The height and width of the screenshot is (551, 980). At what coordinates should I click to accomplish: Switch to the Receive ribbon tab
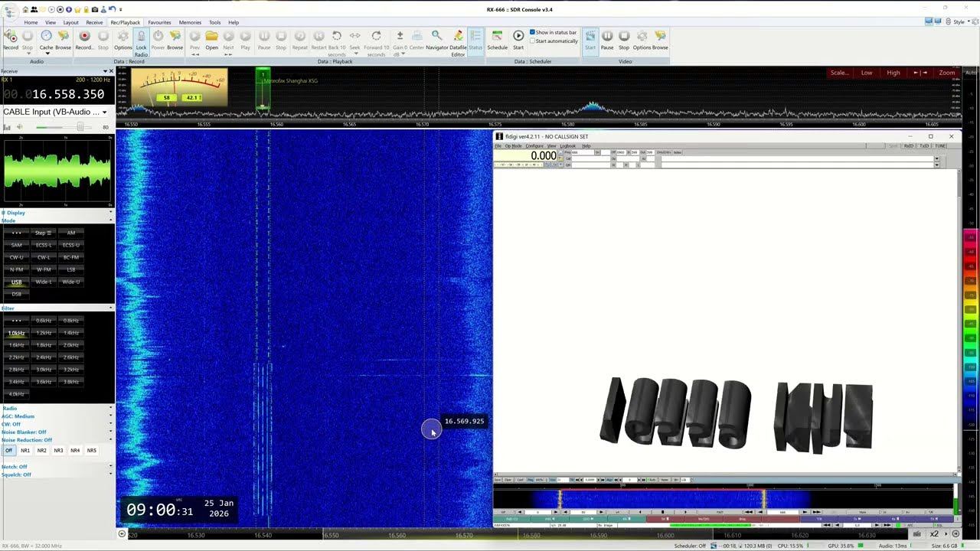click(94, 22)
